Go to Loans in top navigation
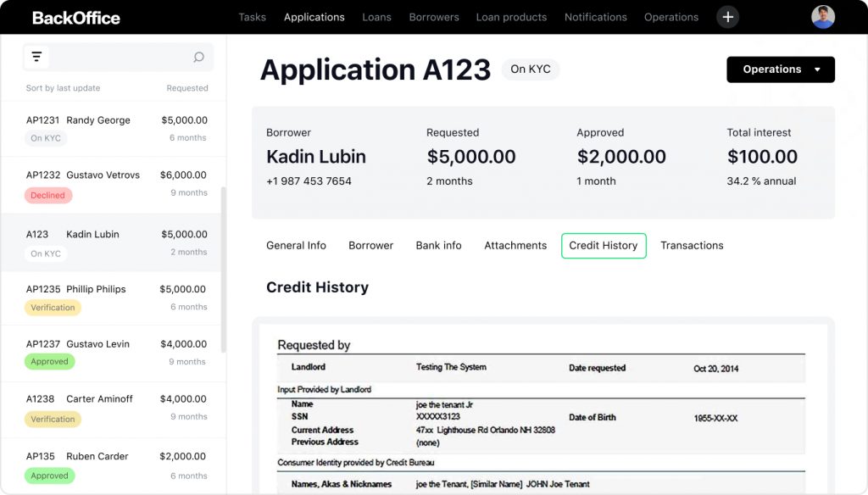 tap(376, 17)
